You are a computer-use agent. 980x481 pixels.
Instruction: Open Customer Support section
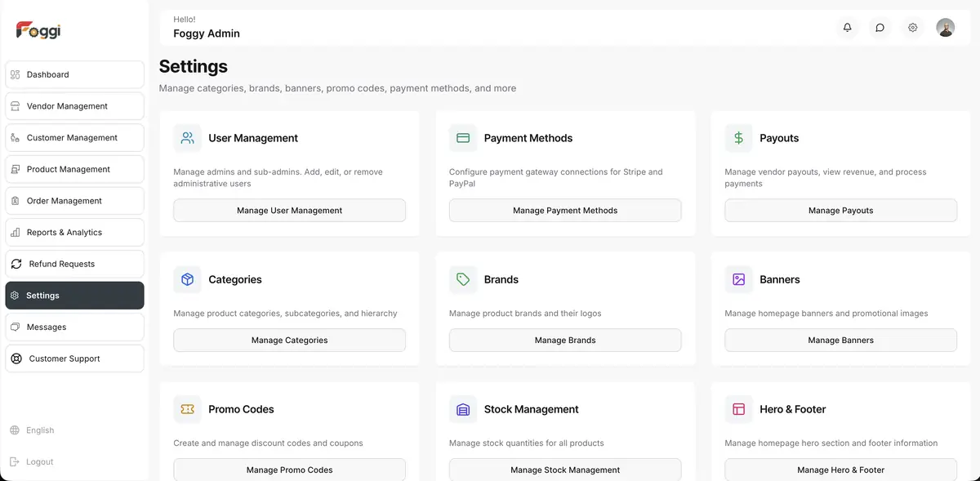[74, 359]
